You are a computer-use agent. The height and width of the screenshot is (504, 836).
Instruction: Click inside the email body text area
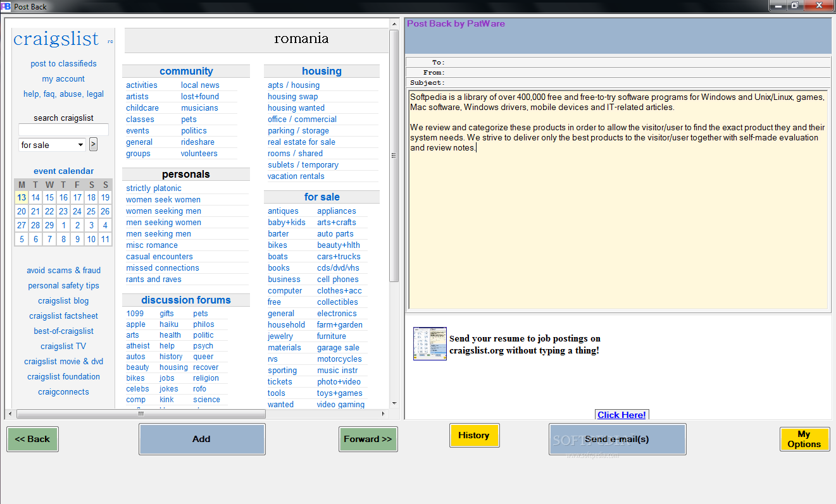[618, 199]
